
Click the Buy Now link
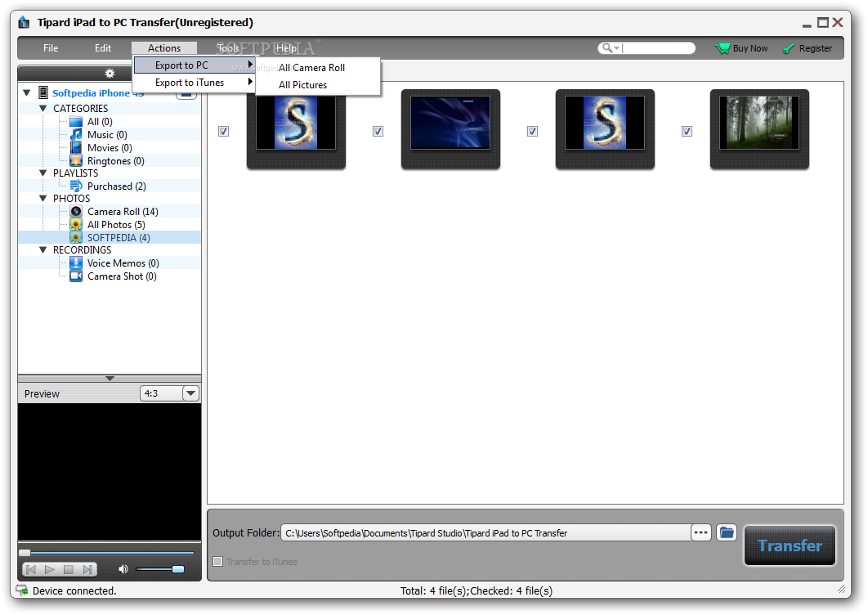[x=750, y=48]
